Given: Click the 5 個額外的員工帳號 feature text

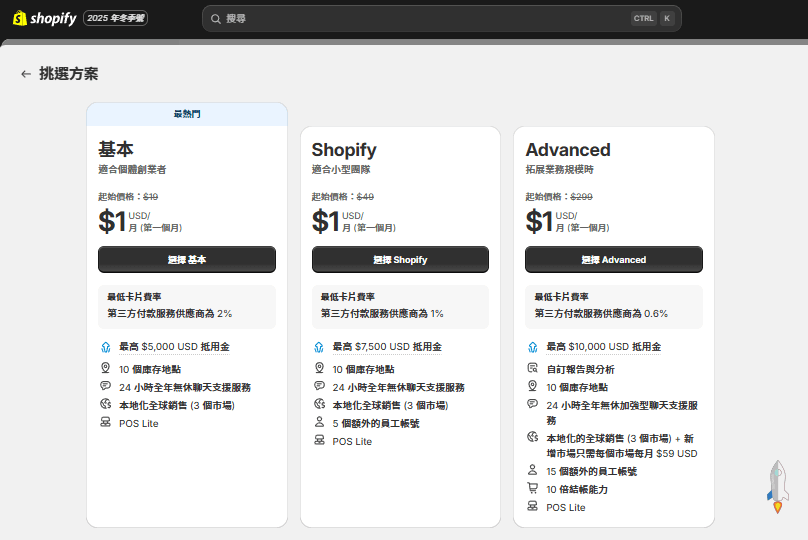Looking at the screenshot, I should pos(376,424).
